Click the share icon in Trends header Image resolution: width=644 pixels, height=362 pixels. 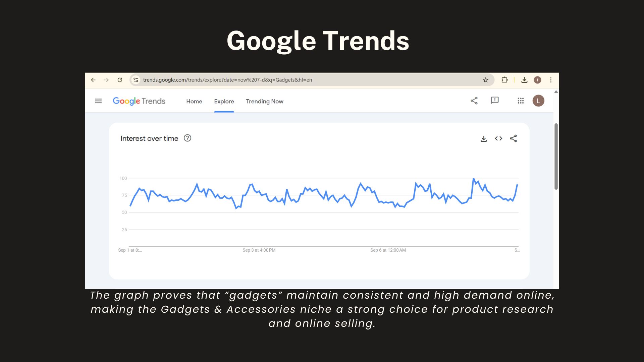474,101
